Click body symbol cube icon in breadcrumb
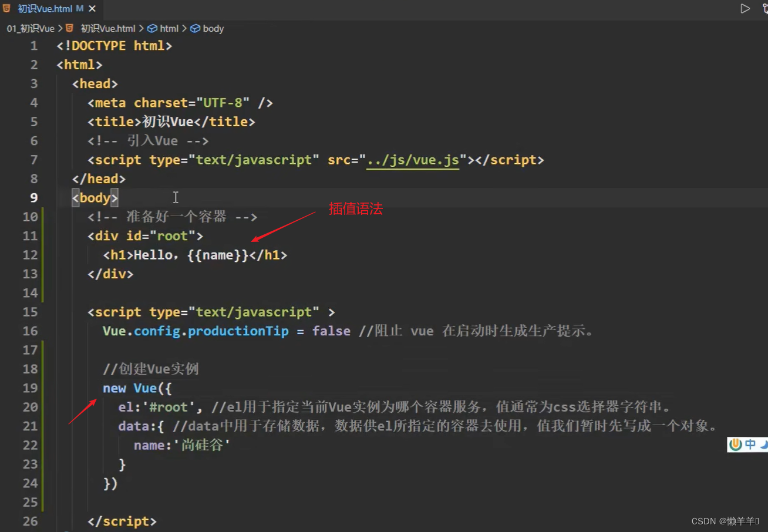This screenshot has height=532, width=768. point(195,28)
